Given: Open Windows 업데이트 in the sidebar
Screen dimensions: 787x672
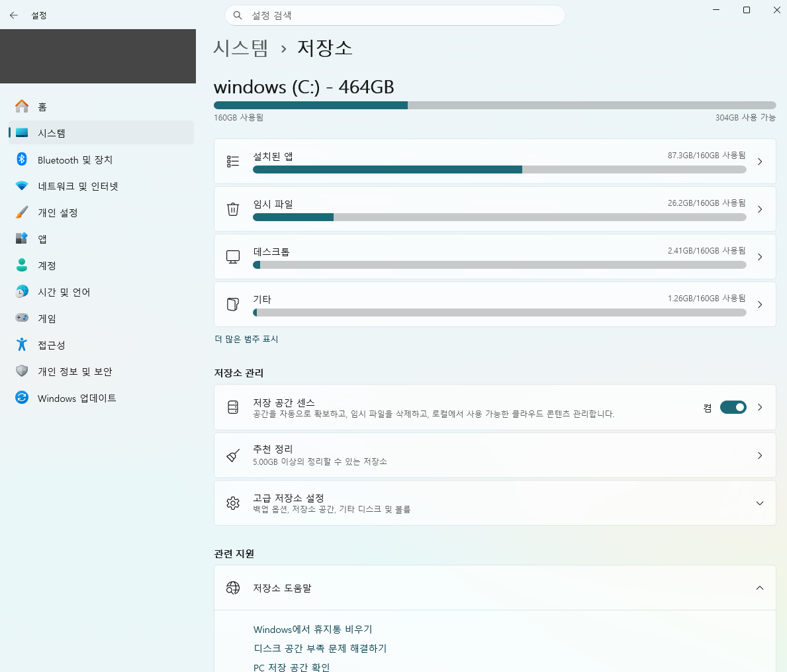Looking at the screenshot, I should (x=101, y=397).
